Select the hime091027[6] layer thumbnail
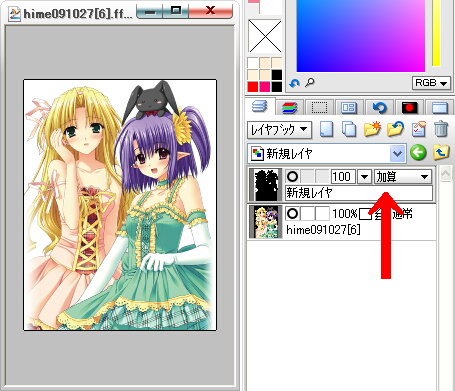The image size is (455, 391). point(266,222)
